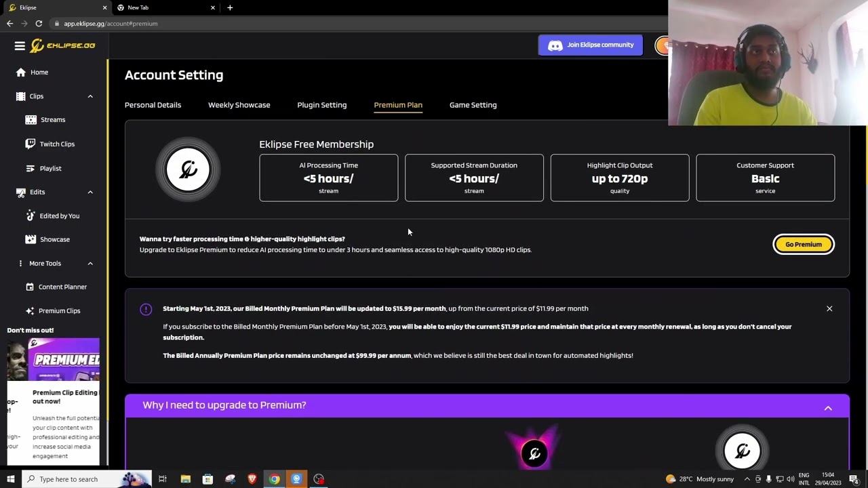Open Task View on taskbar
The image size is (868, 488).
tap(163, 479)
